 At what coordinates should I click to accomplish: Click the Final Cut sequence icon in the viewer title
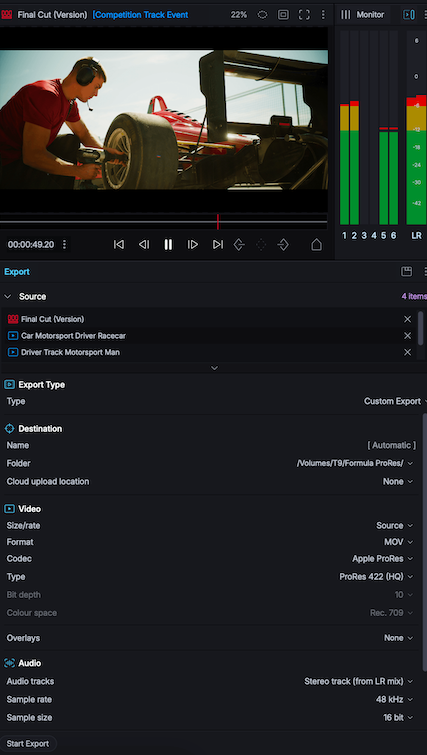pos(7,15)
